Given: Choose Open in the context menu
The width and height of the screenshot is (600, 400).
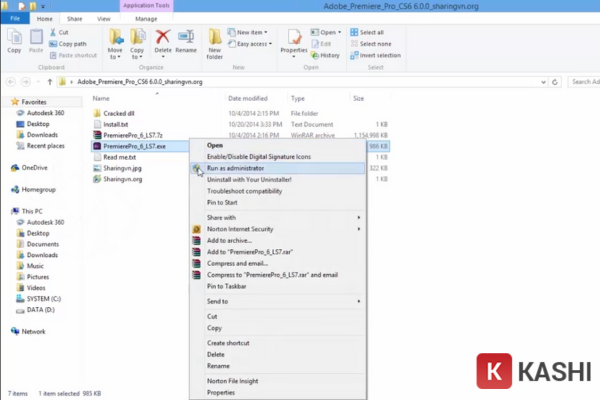Looking at the screenshot, I should pos(278,145).
